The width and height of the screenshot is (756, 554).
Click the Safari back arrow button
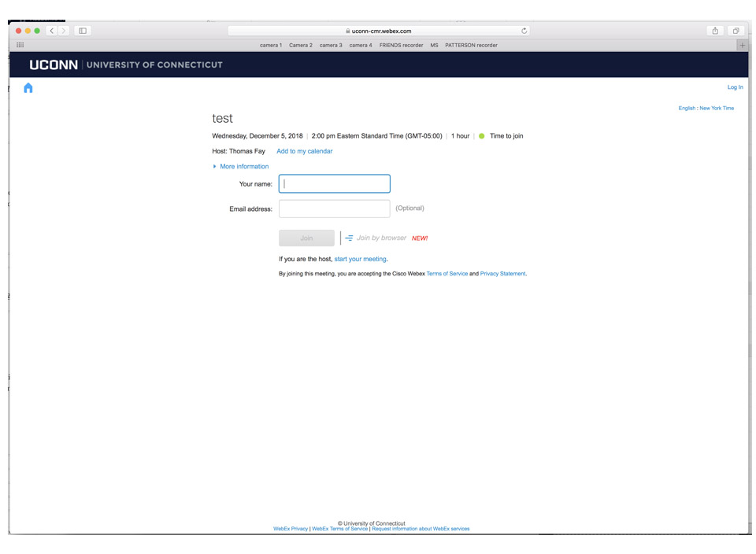(52, 31)
